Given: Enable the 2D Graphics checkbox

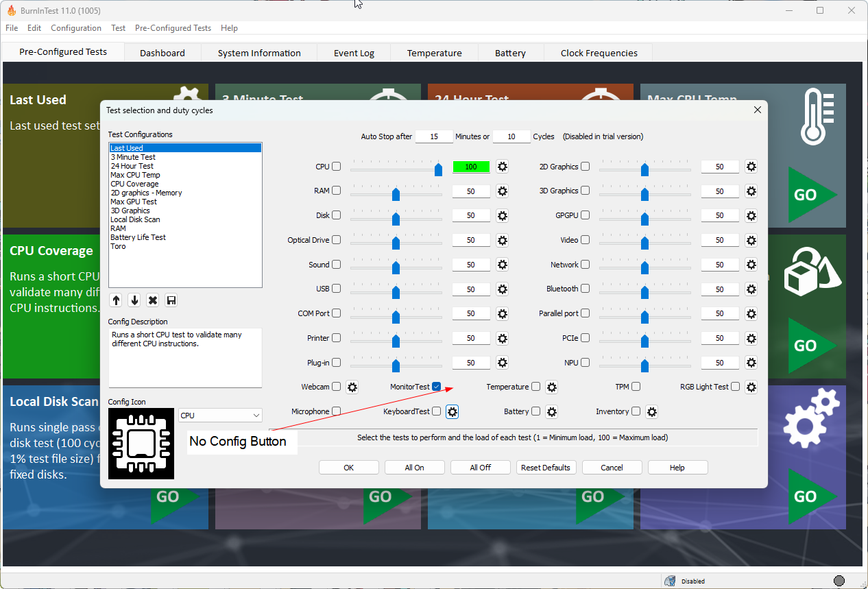Looking at the screenshot, I should pos(585,166).
